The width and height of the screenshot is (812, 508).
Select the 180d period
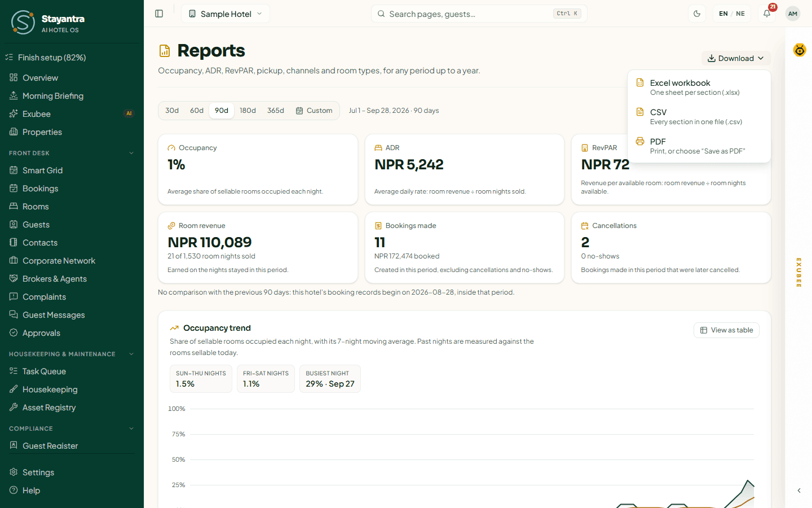pos(248,111)
